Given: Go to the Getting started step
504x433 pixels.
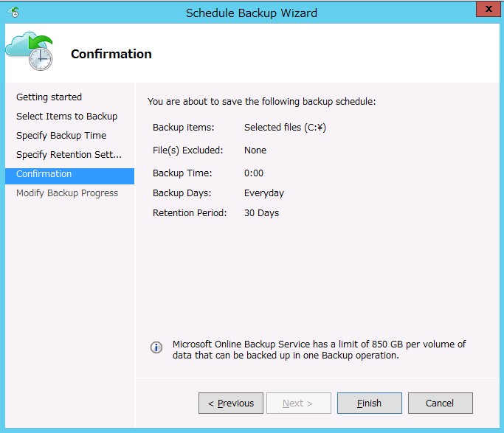Looking at the screenshot, I should point(49,97).
